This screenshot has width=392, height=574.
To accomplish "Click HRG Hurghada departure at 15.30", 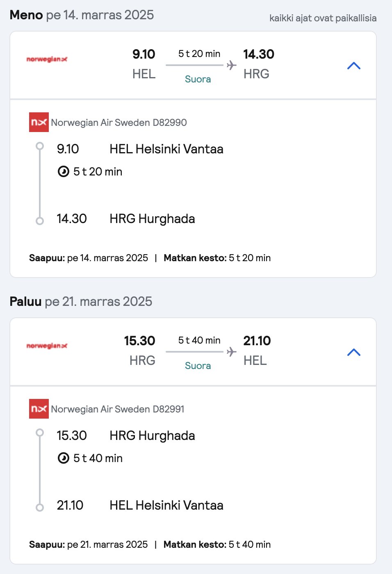I will click(x=152, y=435).
